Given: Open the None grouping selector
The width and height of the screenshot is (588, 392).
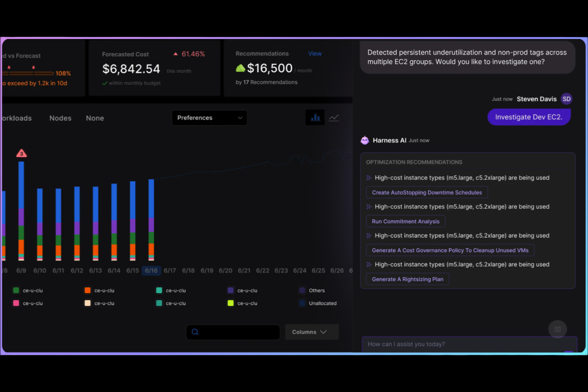Looking at the screenshot, I should [95, 118].
